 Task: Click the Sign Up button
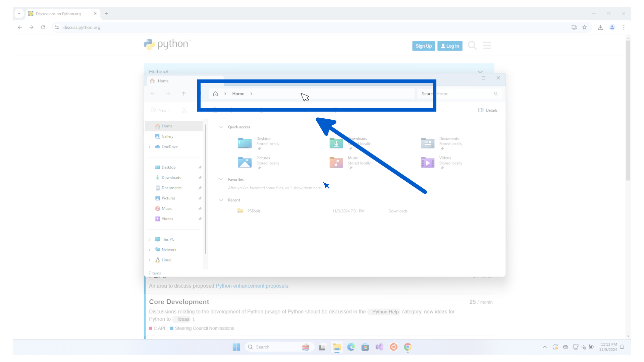tap(423, 46)
